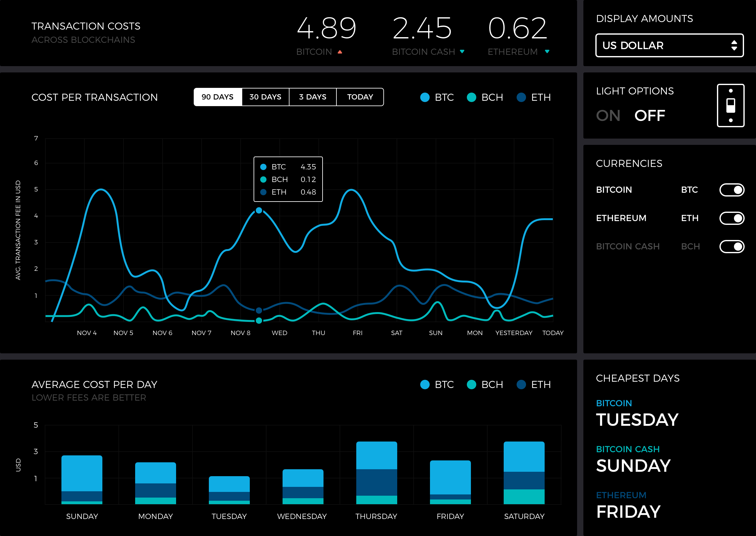756x536 pixels.
Task: Click BCH legend dot in Cost Per Transaction
Action: tap(471, 97)
